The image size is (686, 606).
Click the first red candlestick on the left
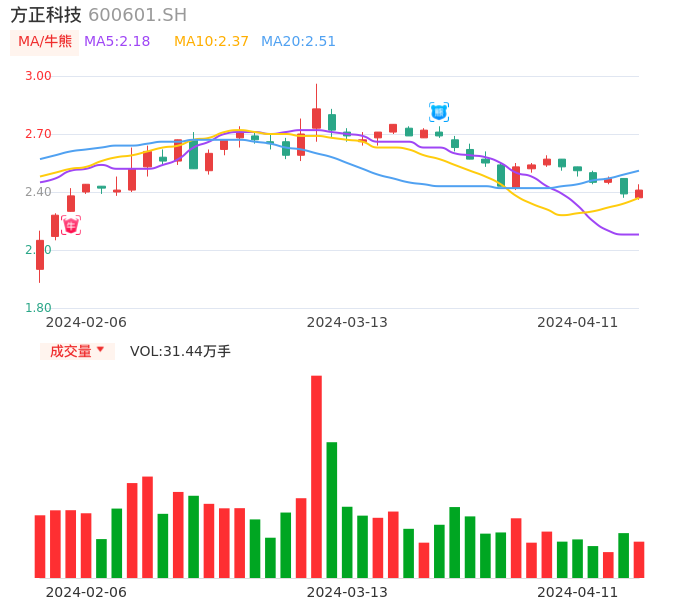click(40, 255)
